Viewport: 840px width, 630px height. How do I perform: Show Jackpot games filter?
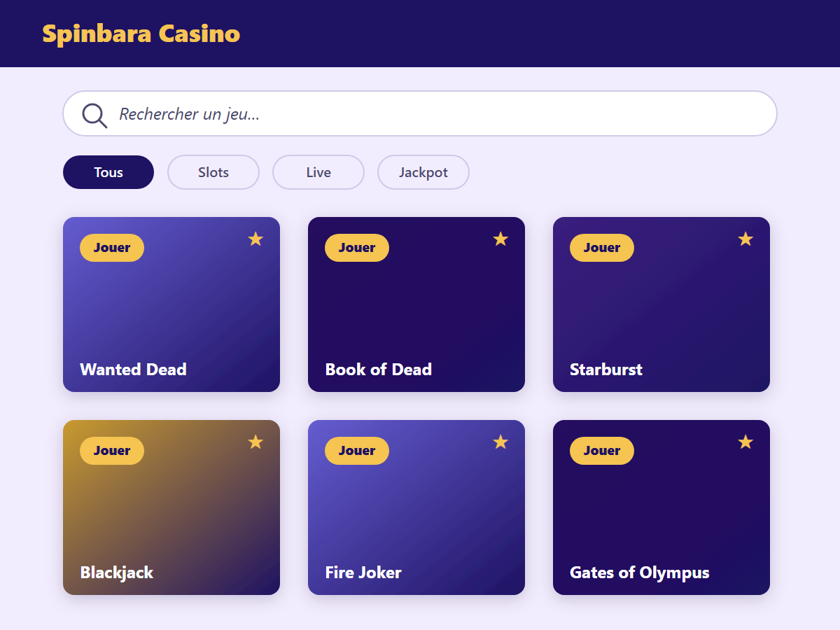pos(423,172)
